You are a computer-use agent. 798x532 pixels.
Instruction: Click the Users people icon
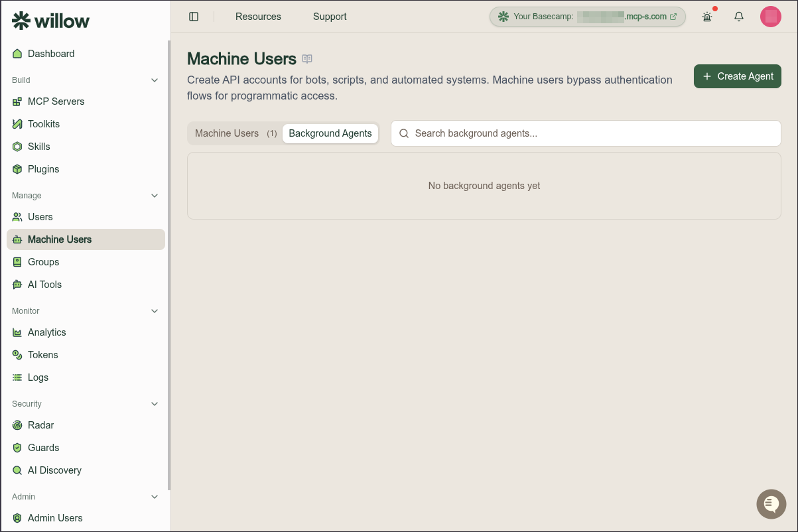tap(17, 217)
